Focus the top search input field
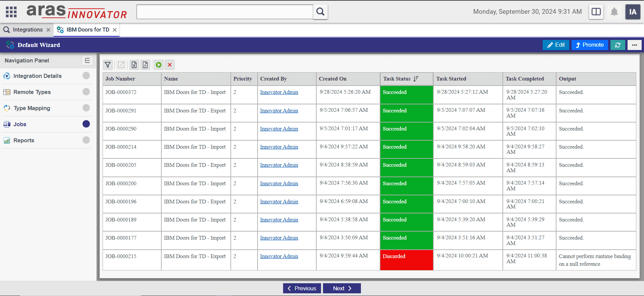 (225, 12)
